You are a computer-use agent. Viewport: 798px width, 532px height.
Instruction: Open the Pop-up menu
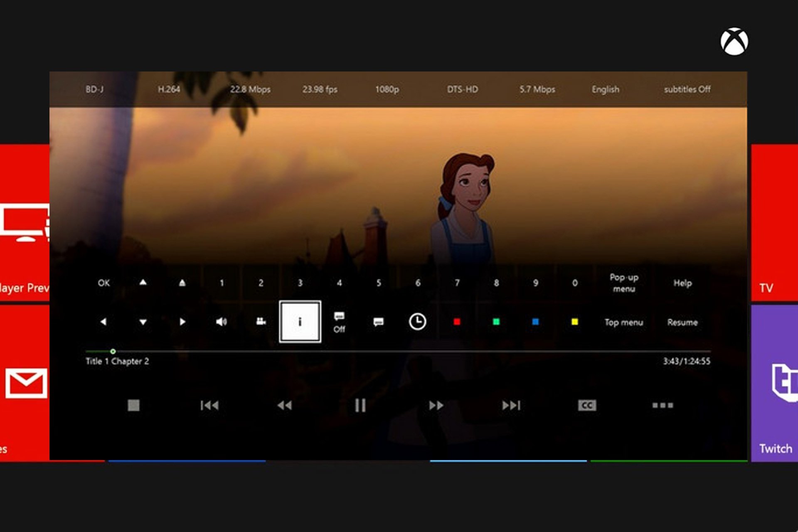(624, 283)
